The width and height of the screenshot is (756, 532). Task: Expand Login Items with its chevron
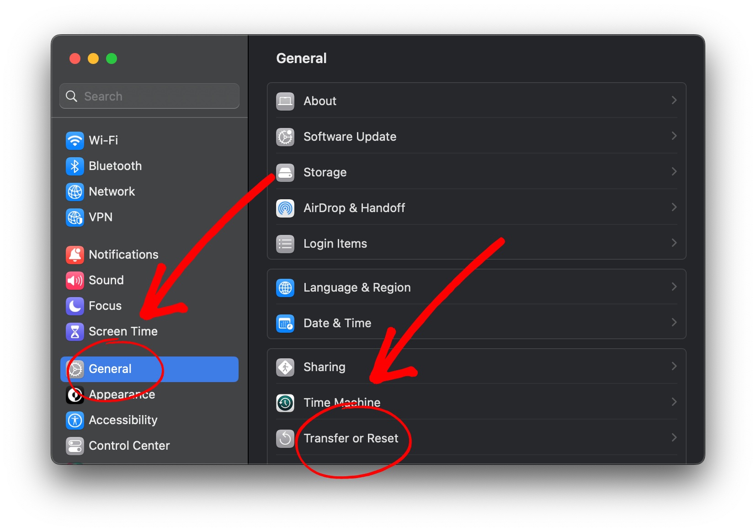pos(674,243)
